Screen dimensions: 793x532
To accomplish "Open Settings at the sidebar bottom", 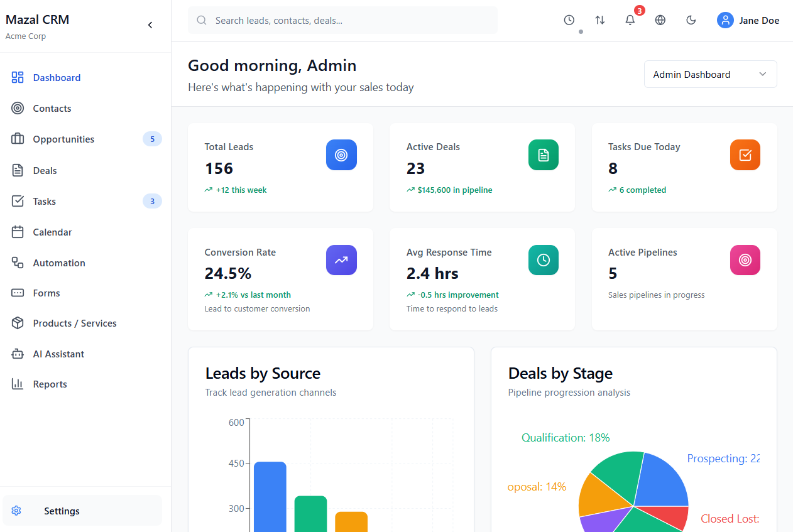I will pyautogui.click(x=62, y=511).
